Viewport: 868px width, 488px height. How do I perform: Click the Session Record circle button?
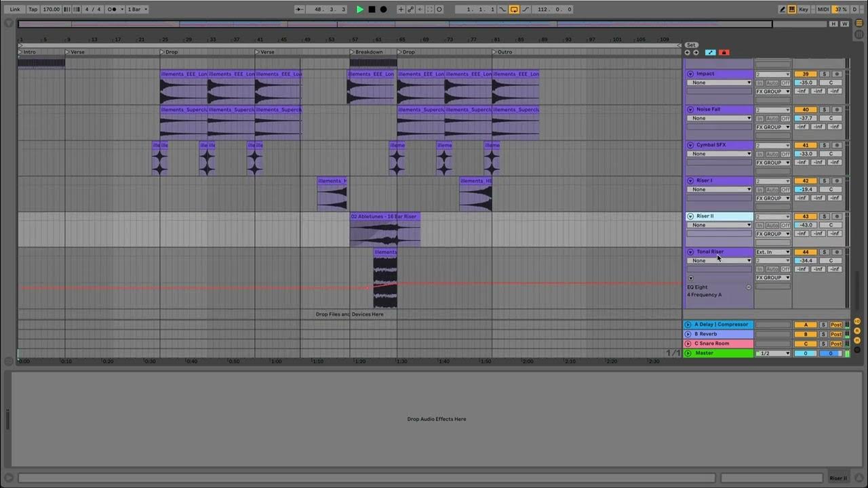(439, 9)
